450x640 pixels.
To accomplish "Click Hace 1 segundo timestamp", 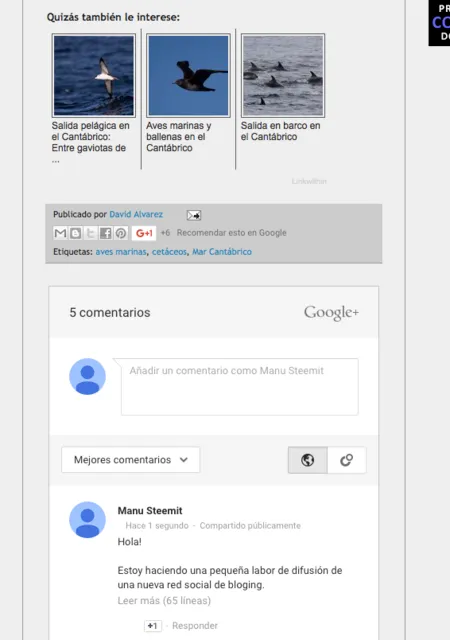I will pyautogui.click(x=157, y=526).
